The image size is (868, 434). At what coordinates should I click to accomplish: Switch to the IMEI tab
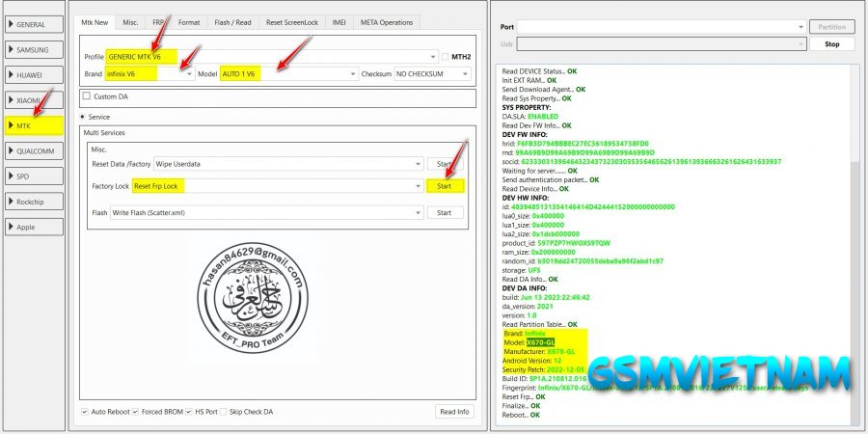click(339, 23)
